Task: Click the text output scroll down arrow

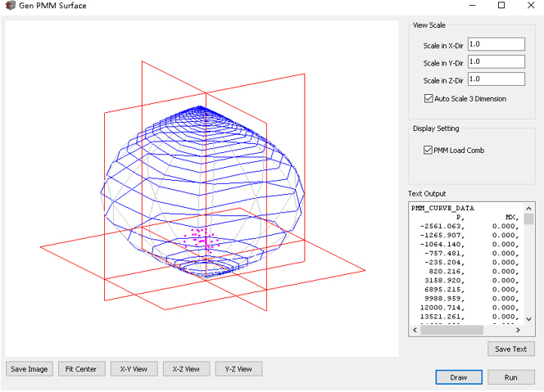Action: (x=528, y=319)
